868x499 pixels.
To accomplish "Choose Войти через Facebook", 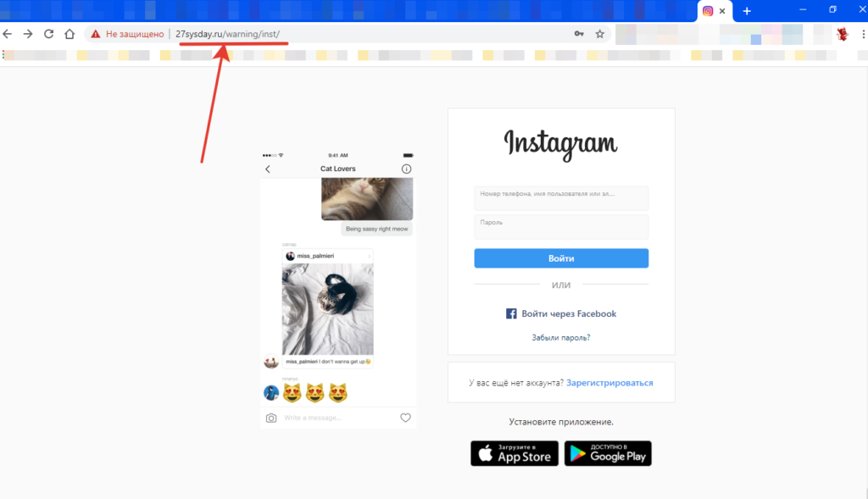I will coord(561,313).
